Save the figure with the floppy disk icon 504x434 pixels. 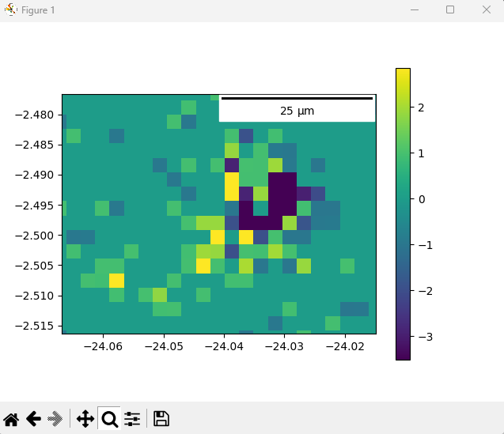(161, 419)
